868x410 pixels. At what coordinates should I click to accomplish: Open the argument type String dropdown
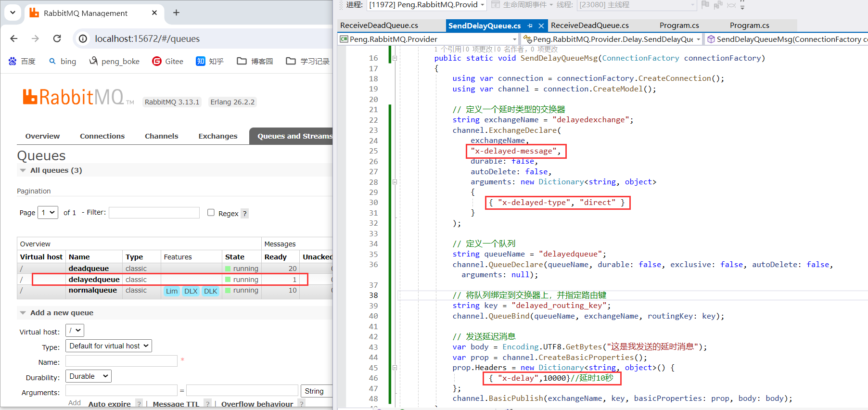(x=317, y=391)
